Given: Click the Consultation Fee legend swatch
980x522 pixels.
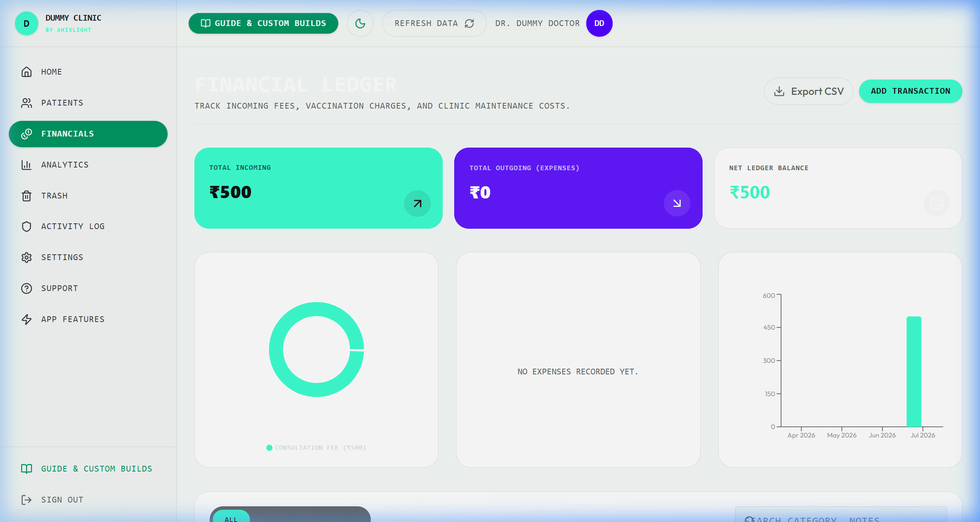Looking at the screenshot, I should click(269, 448).
